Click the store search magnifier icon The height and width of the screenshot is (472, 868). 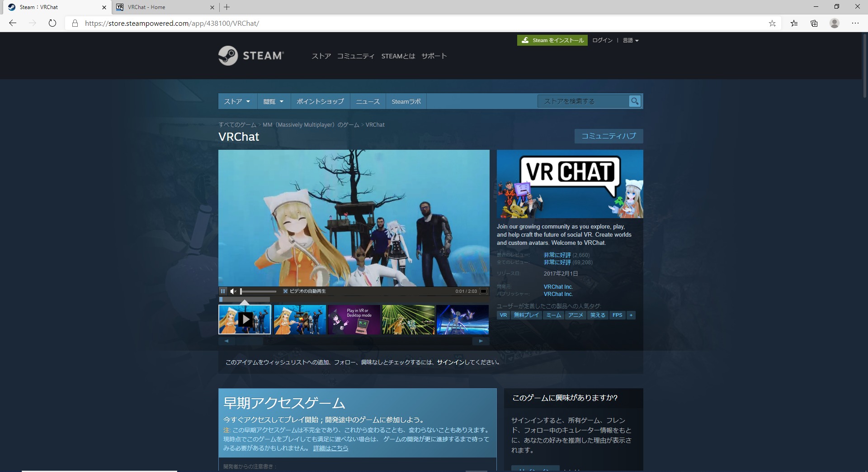(635, 101)
